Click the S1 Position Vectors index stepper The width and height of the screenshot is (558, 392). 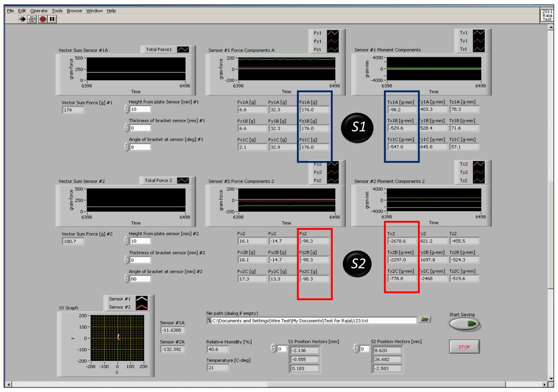coord(273,348)
